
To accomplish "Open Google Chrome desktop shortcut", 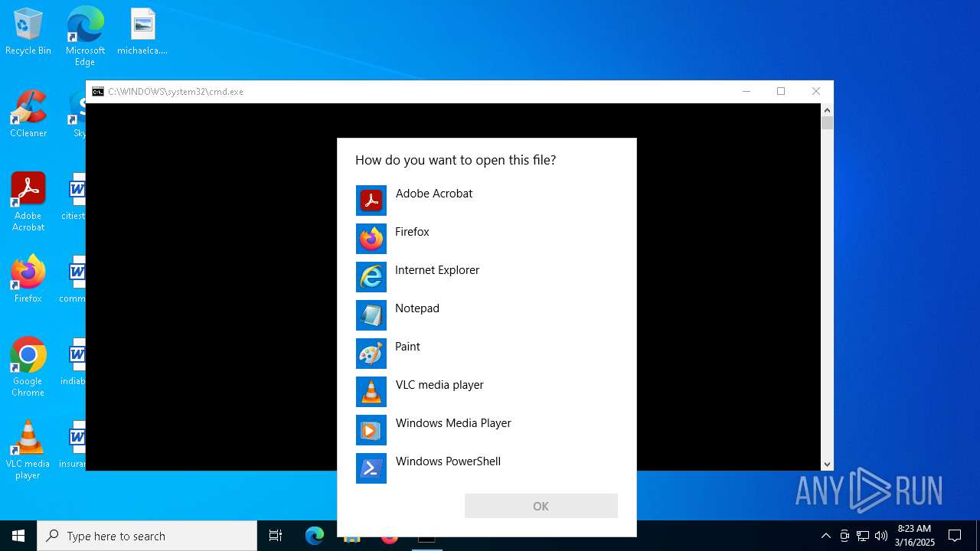I will click(x=28, y=367).
